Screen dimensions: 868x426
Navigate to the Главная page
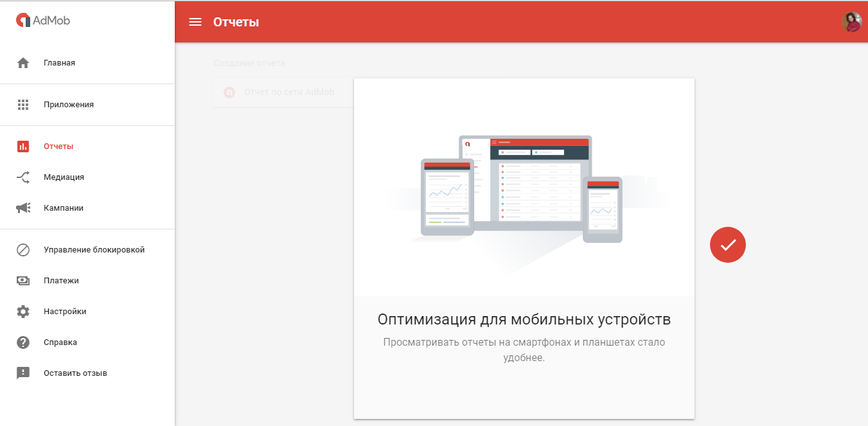[58, 62]
